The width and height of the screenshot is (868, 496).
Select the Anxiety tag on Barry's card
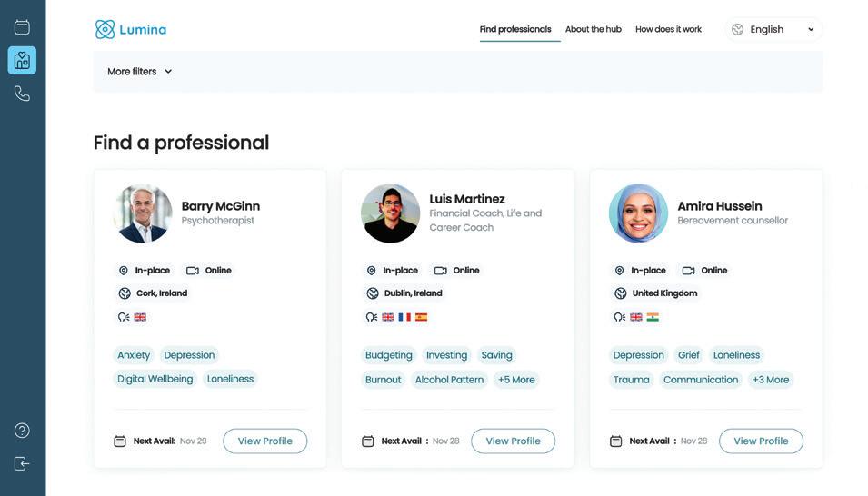[x=134, y=355]
